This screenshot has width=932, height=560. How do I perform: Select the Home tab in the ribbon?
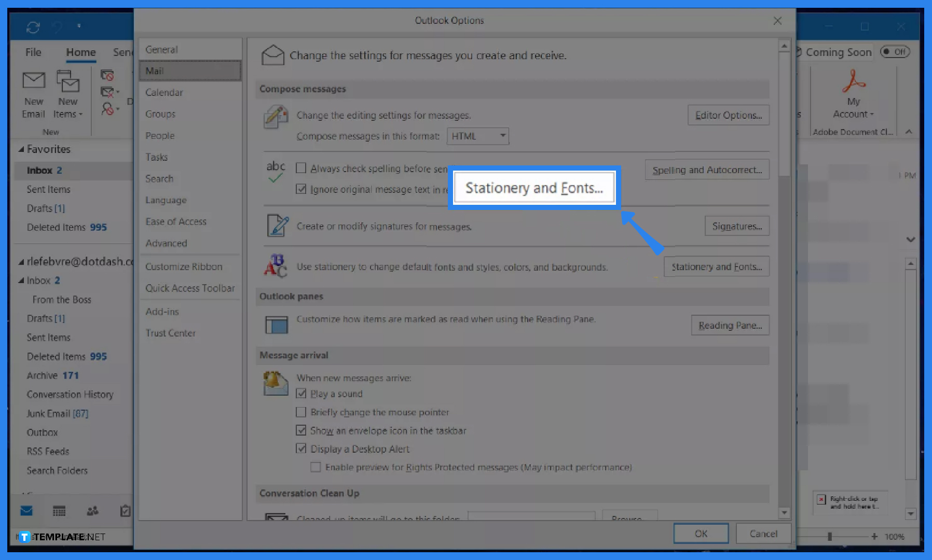point(80,52)
